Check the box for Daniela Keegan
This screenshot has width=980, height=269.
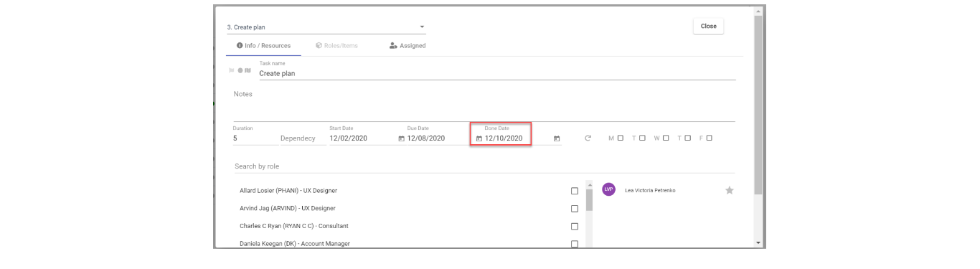[574, 244]
